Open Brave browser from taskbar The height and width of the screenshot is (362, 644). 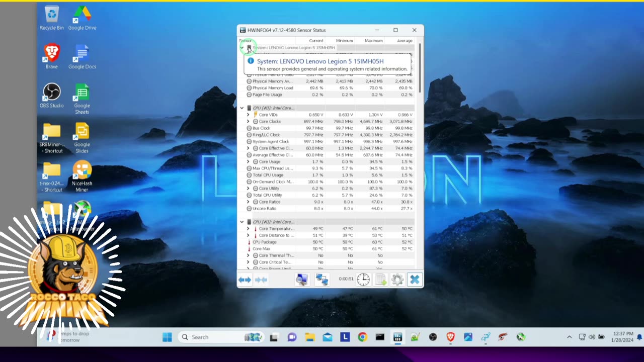point(450,337)
